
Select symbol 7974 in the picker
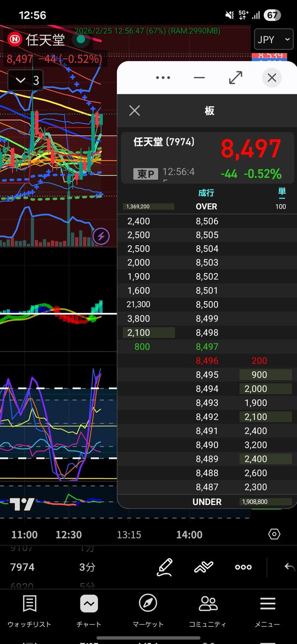click(23, 567)
